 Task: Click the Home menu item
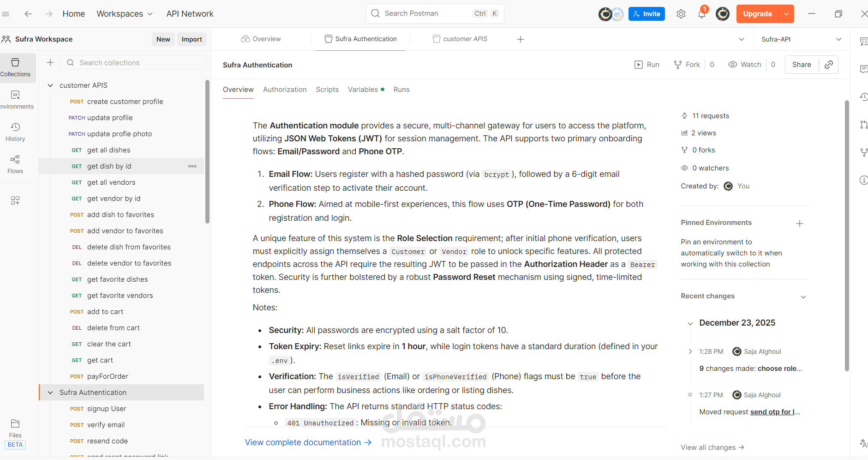point(74,14)
